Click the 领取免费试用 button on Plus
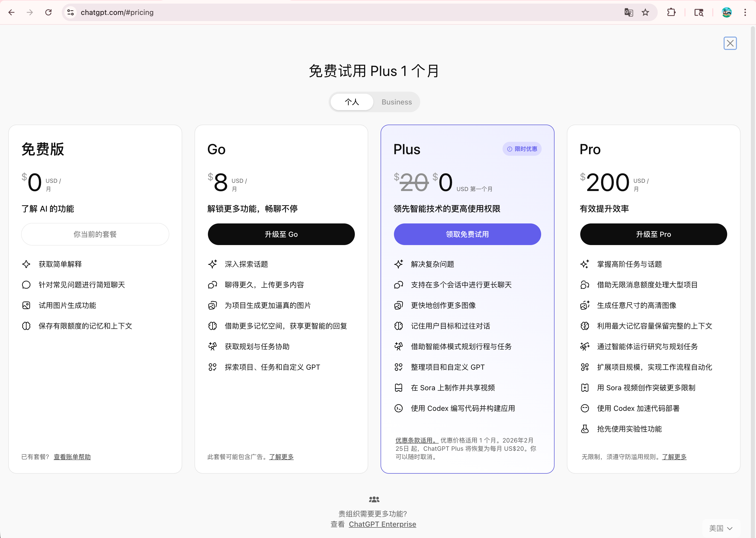 (x=467, y=234)
